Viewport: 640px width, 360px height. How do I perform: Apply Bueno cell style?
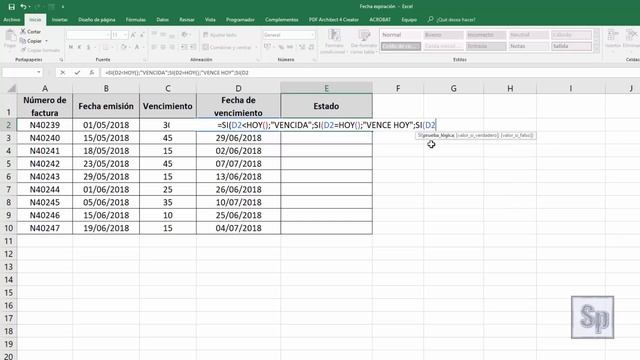(x=443, y=35)
